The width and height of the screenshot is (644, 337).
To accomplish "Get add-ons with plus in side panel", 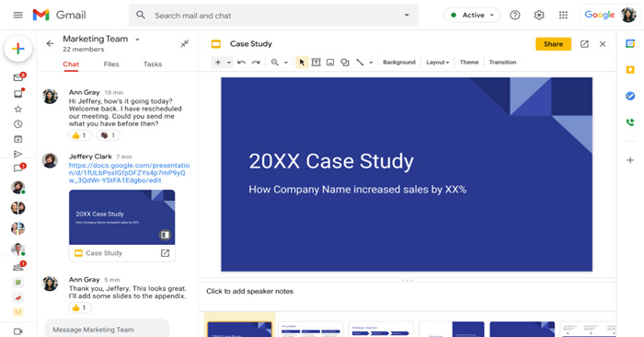I will pos(630,160).
